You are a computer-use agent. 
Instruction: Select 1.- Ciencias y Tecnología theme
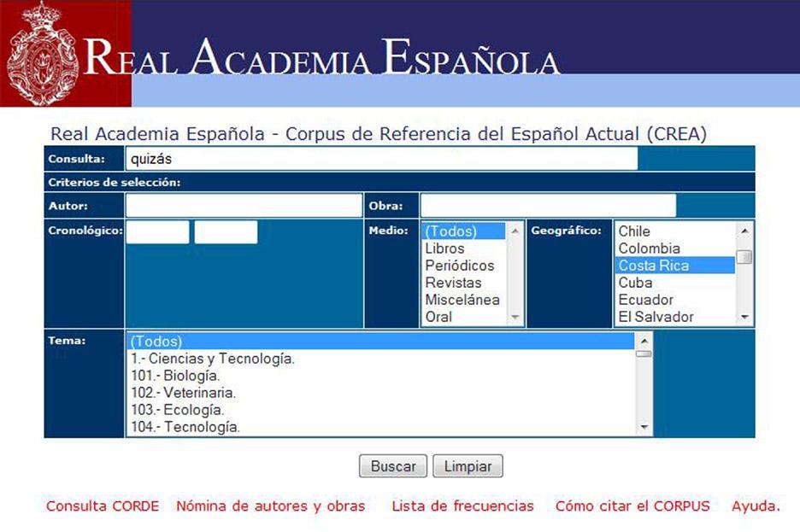tap(380, 359)
